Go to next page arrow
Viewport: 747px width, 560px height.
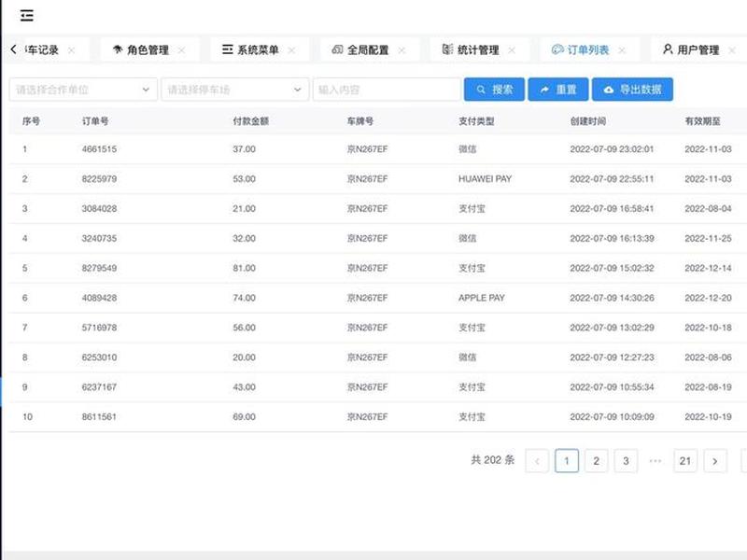pyautogui.click(x=715, y=461)
